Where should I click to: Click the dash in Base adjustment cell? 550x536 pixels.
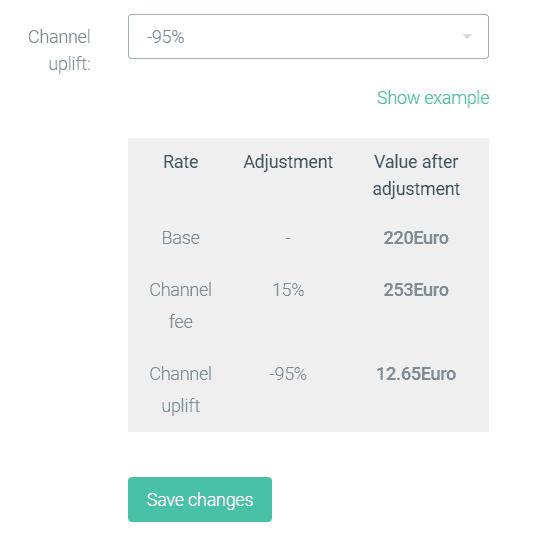tap(288, 238)
